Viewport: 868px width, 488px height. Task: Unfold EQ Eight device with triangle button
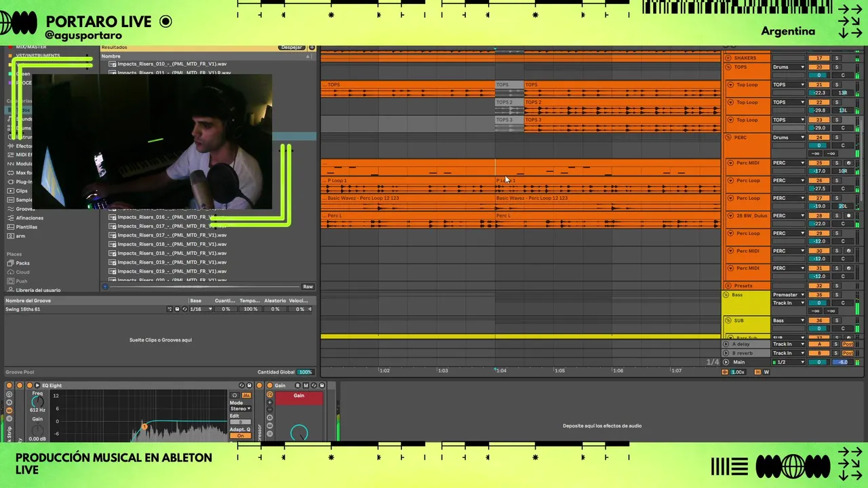point(37,385)
